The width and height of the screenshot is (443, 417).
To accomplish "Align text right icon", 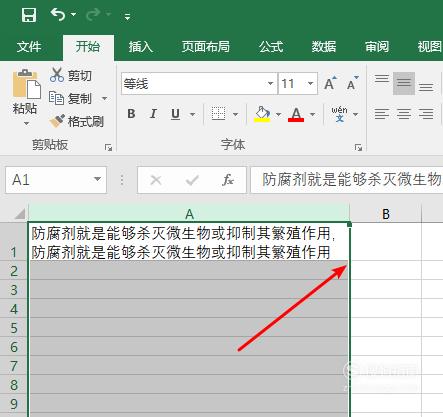I will click(426, 114).
